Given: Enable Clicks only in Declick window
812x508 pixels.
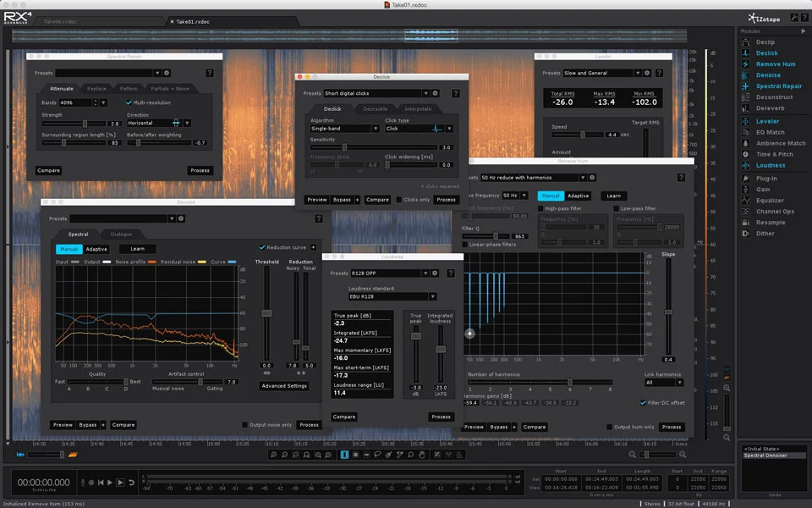Looking at the screenshot, I should coord(398,200).
